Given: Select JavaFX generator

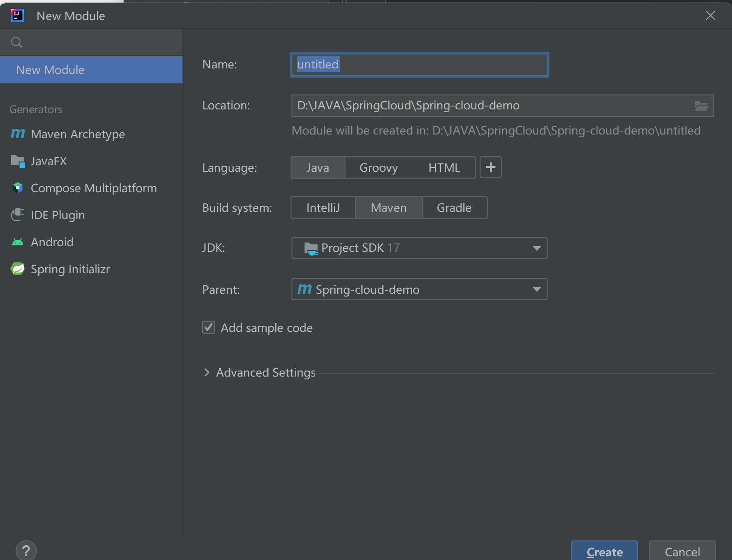Looking at the screenshot, I should [x=91, y=161].
